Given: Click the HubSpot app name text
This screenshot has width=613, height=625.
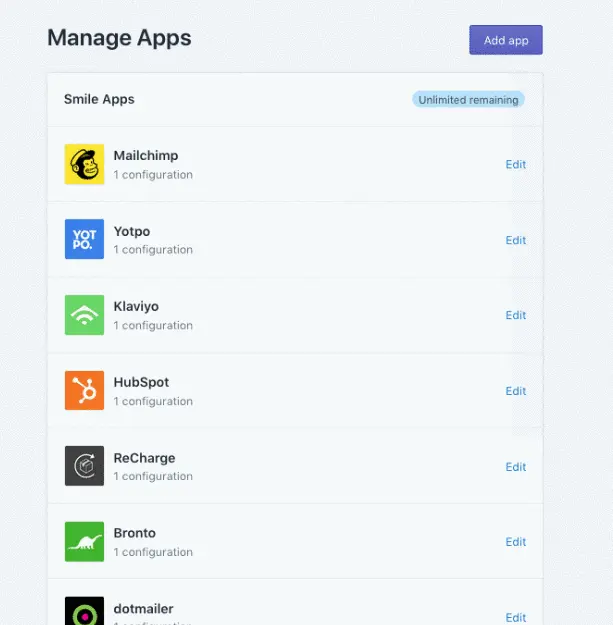Looking at the screenshot, I should click(x=141, y=382).
